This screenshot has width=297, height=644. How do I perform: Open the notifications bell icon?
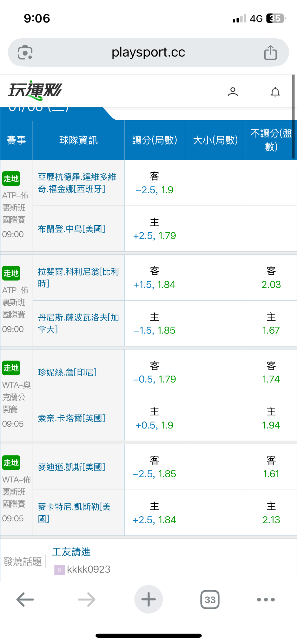click(275, 92)
